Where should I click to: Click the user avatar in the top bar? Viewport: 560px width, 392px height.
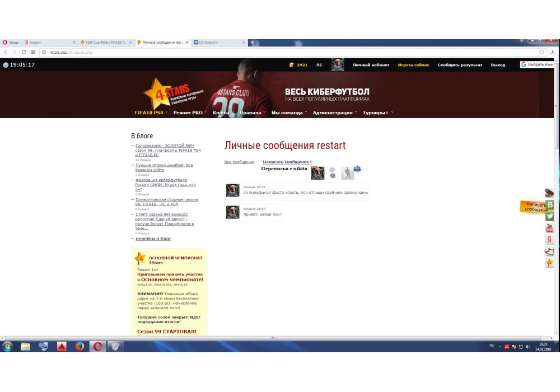click(x=338, y=65)
